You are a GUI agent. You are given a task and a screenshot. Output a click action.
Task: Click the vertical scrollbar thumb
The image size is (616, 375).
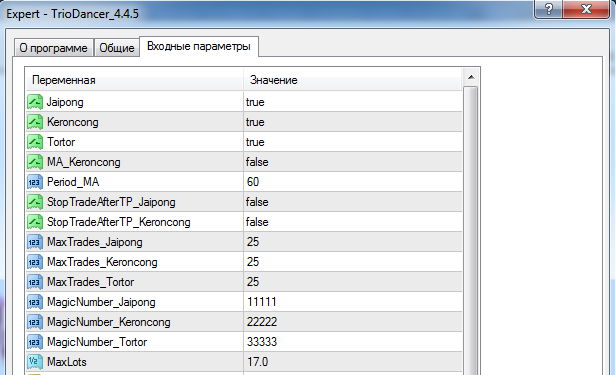coord(471,231)
